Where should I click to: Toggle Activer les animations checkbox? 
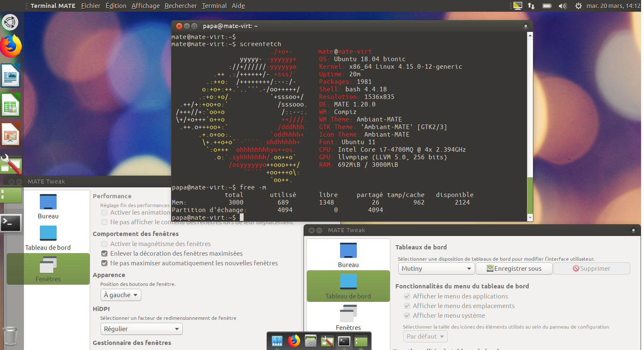[104, 213]
